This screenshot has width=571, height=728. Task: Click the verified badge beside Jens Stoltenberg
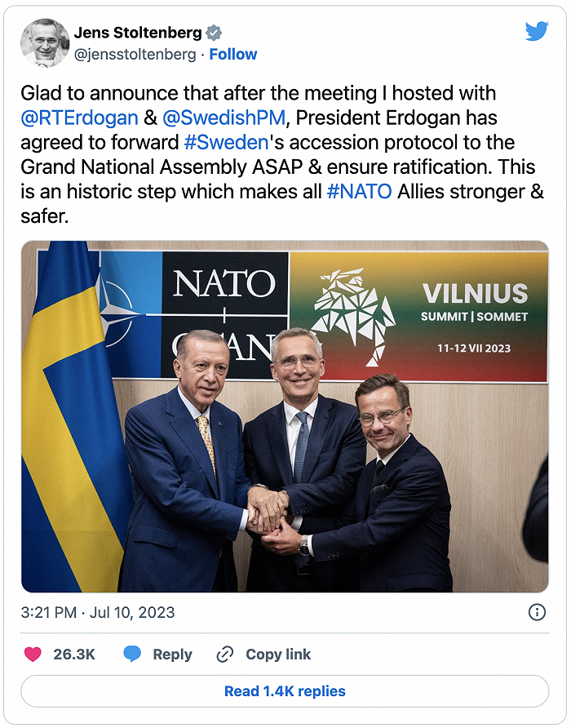tap(214, 33)
